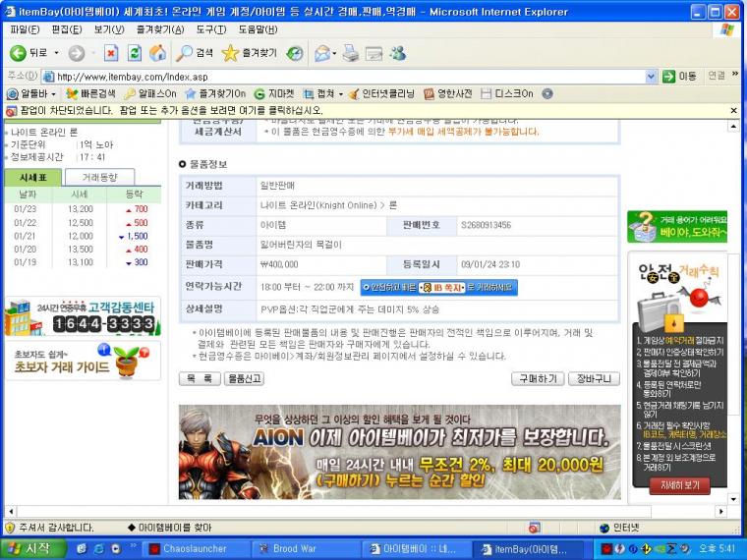Image resolution: width=747 pixels, height=560 pixels.
Task: Open the Favorites (즐겨찾기) star button
Action: pyautogui.click(x=249, y=53)
